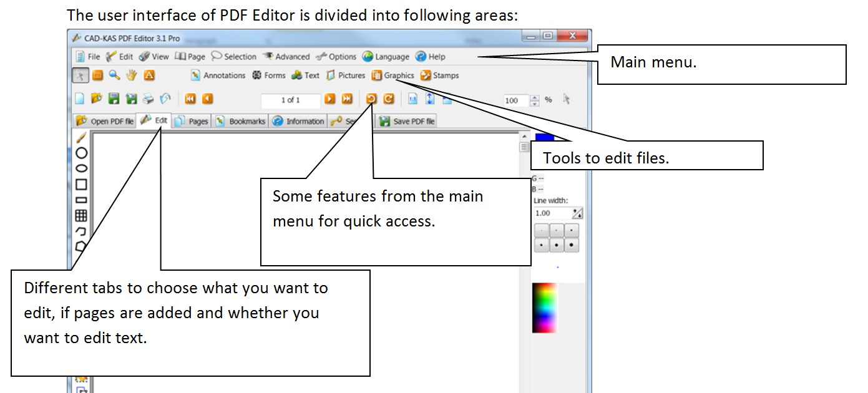The image size is (868, 393).
Task: Open the Advanced menu
Action: (x=286, y=57)
